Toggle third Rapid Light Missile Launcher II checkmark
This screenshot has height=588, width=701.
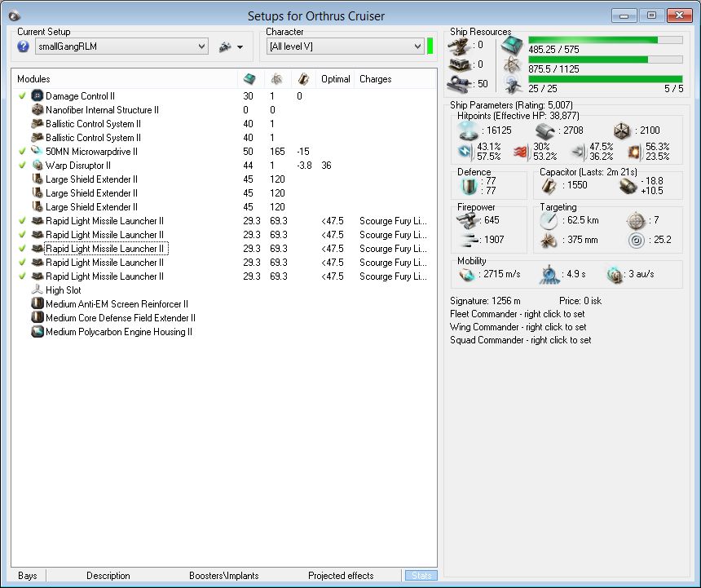point(22,248)
